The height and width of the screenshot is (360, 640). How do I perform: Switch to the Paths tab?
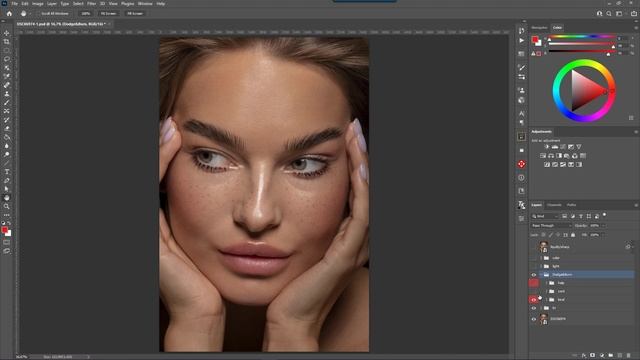coord(571,205)
